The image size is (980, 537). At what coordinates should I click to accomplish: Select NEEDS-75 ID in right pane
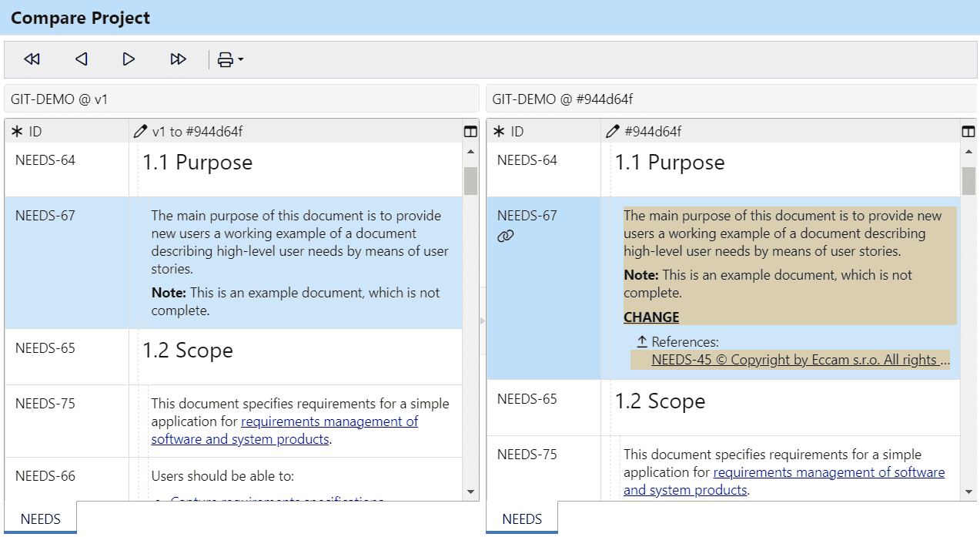coord(527,455)
